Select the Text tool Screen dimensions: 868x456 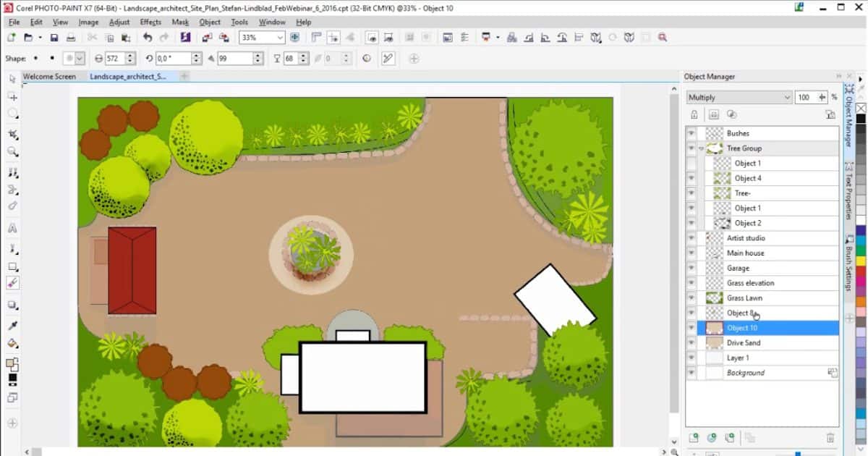click(12, 228)
